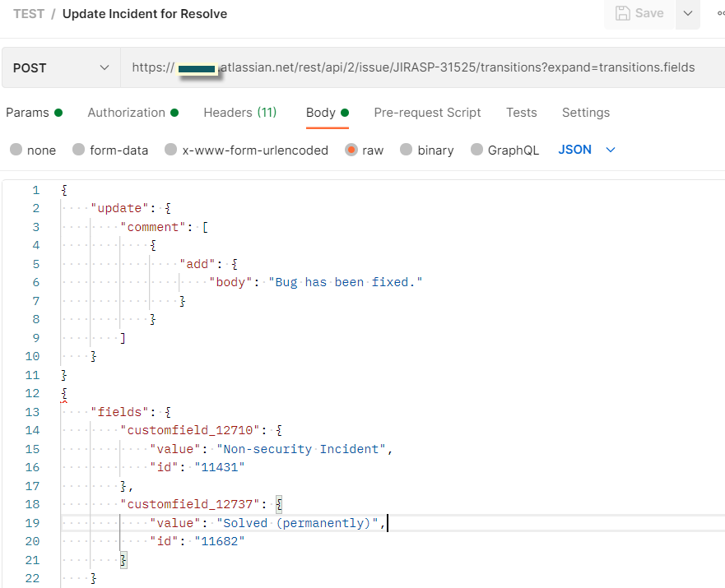The width and height of the screenshot is (725, 588).
Task: Switch to the Params tab
Action: [28, 112]
